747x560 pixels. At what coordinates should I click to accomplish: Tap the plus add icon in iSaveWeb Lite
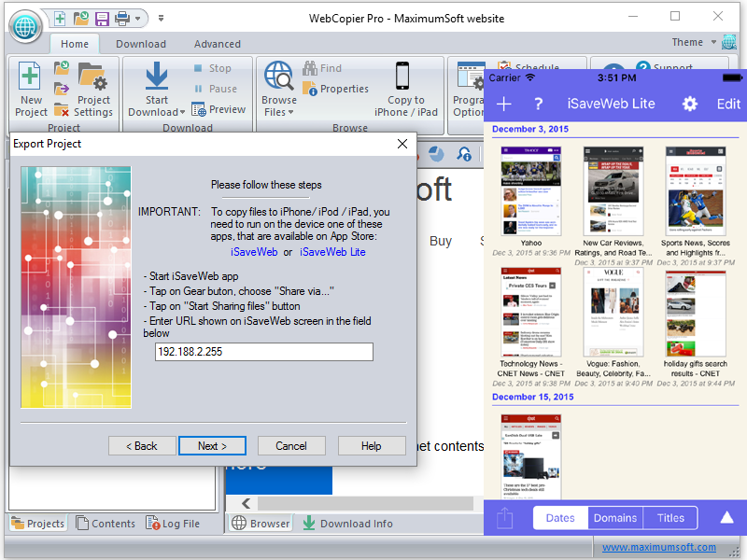click(504, 104)
